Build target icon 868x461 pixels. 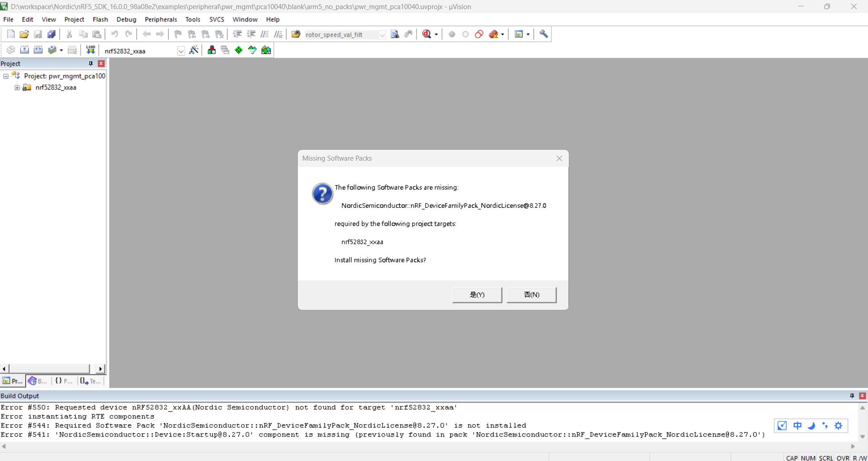pos(24,50)
